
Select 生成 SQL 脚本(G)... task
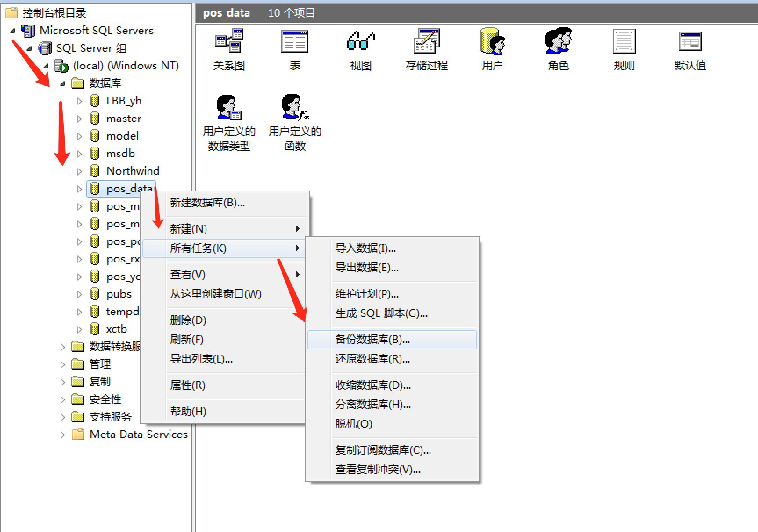pos(392,313)
